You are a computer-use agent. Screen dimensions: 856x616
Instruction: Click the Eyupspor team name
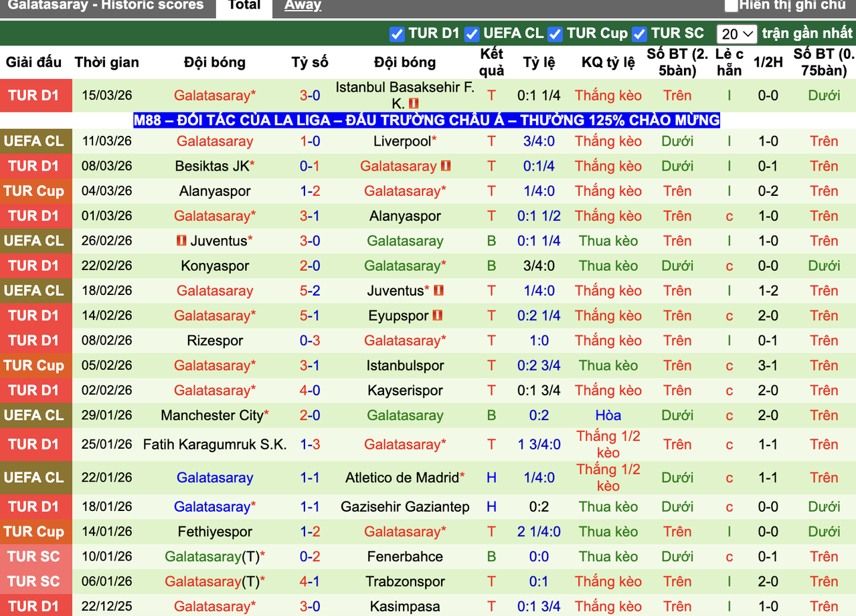point(398,316)
